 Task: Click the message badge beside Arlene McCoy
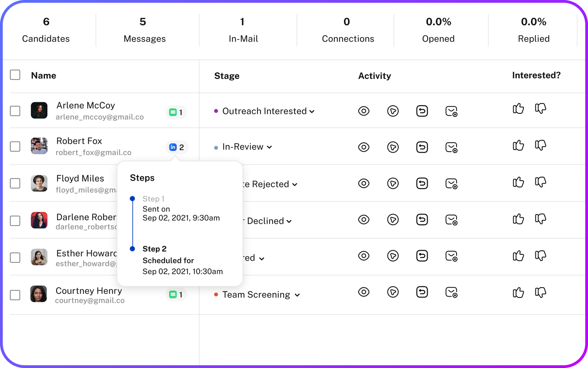[x=176, y=112]
